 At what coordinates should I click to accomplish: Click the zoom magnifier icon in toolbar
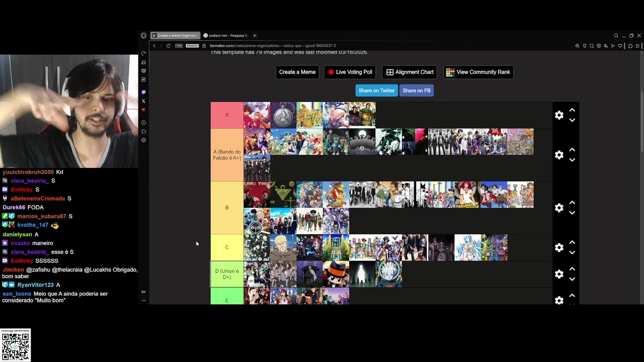click(x=577, y=46)
